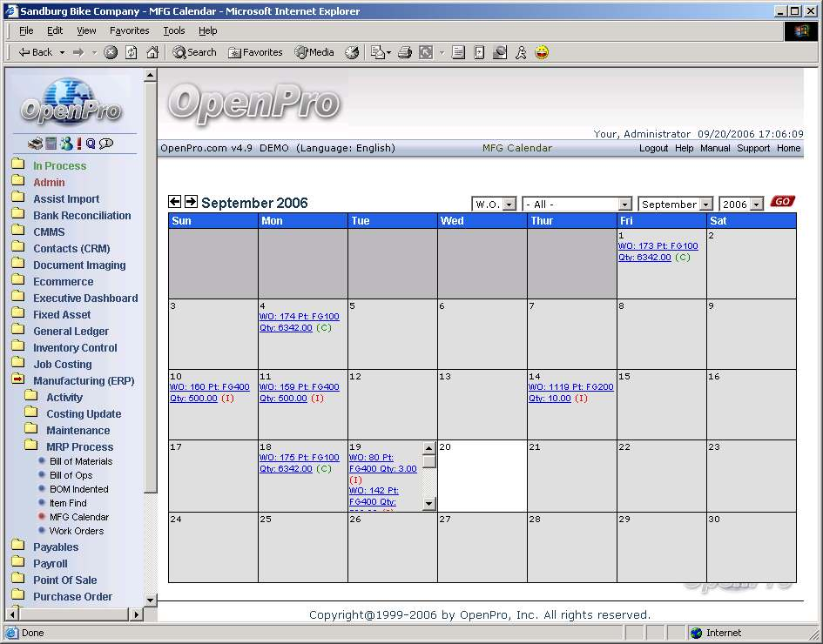The image size is (823, 644).
Task: Go to next month arrow
Action: [191, 202]
